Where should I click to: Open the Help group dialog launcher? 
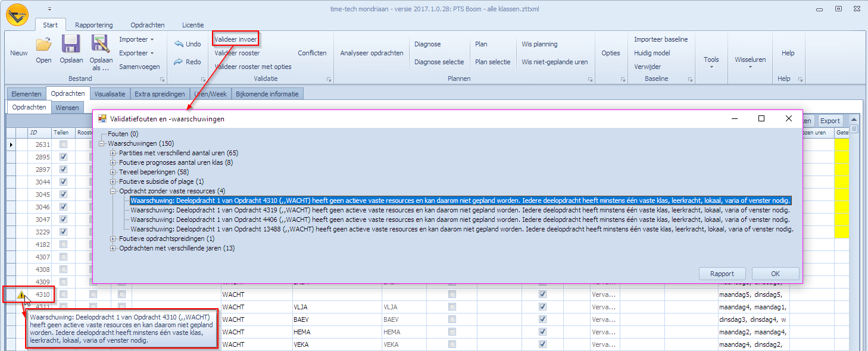click(800, 79)
